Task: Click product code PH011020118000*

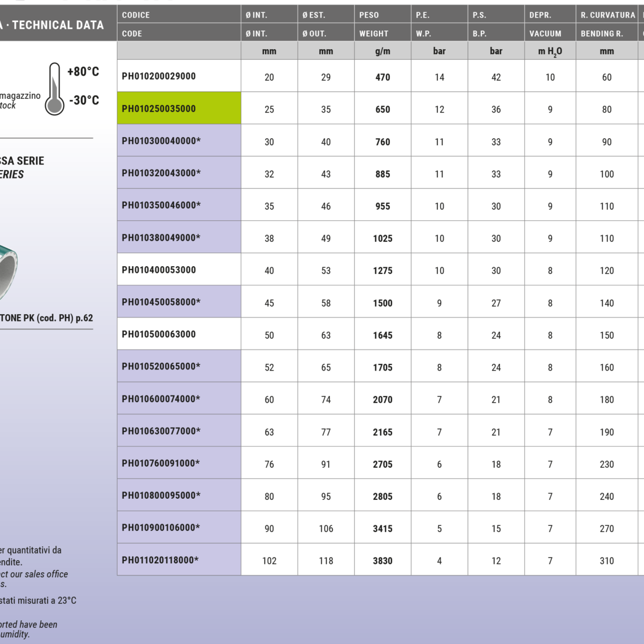Action: point(160,560)
